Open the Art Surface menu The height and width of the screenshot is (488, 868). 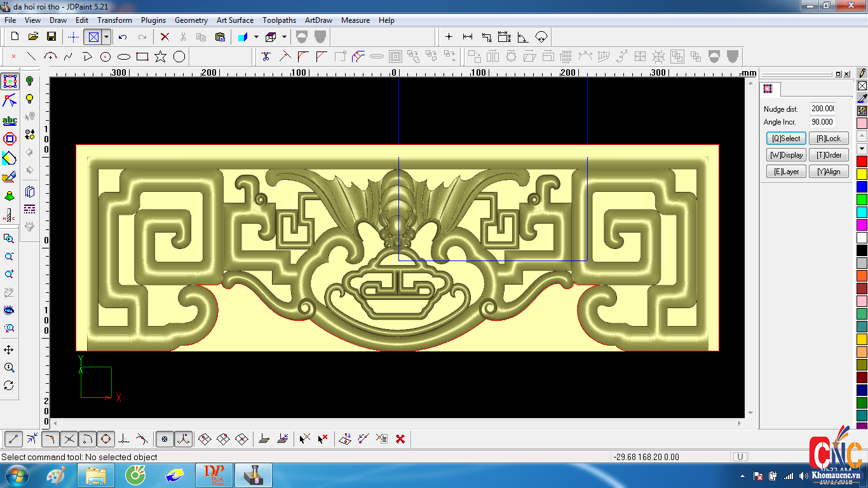click(x=234, y=20)
